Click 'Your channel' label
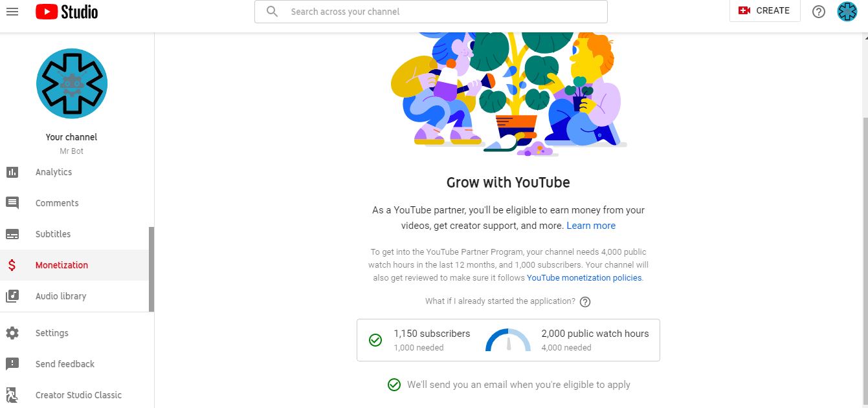 tap(71, 137)
